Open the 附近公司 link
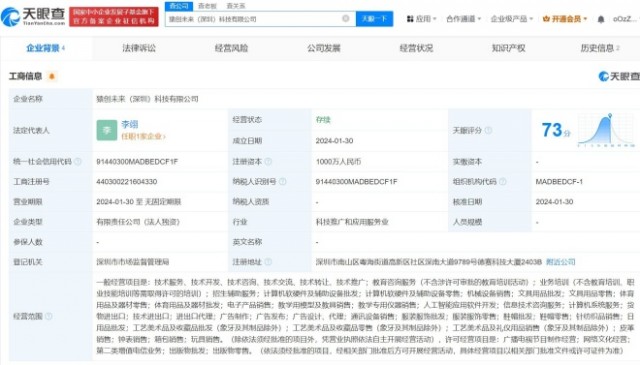The height and width of the screenshot is (365, 640). (x=560, y=262)
